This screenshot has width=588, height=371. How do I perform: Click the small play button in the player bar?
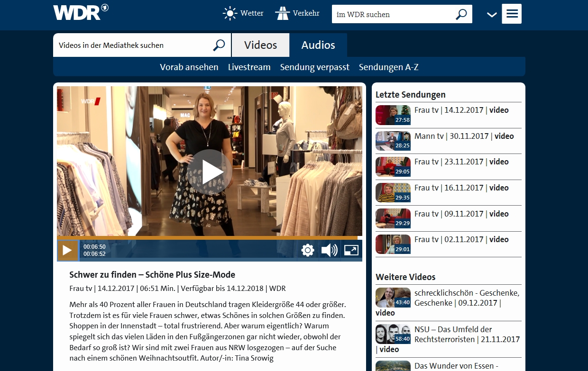pos(67,250)
